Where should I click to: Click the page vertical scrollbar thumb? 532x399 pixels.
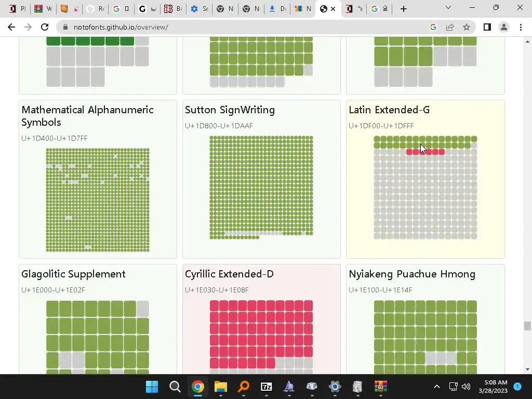(527, 326)
